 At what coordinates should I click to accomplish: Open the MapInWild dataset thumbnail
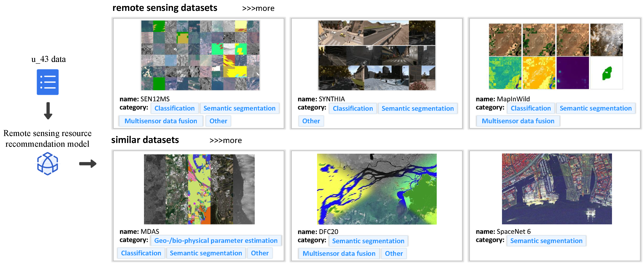[556, 56]
